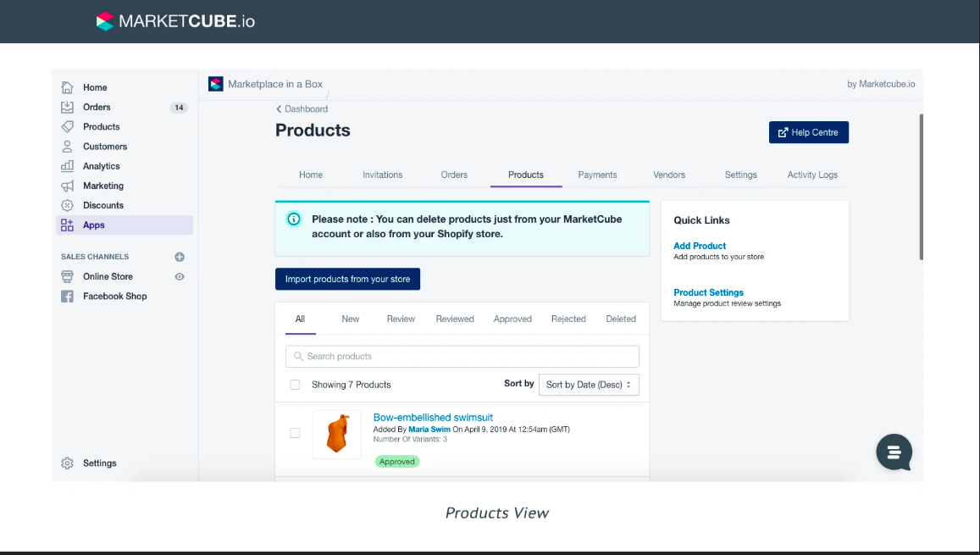Click the green Approved status badge
Viewport: 980px width, 555px height.
(397, 461)
